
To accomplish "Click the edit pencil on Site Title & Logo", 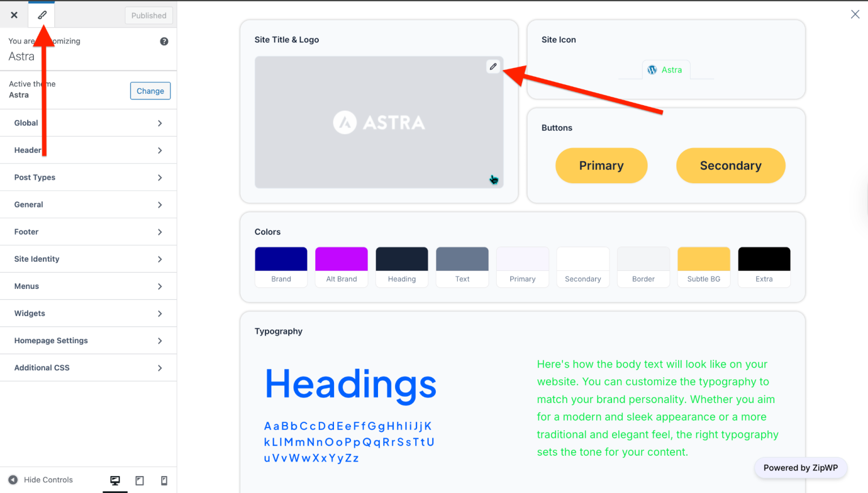I will (493, 67).
